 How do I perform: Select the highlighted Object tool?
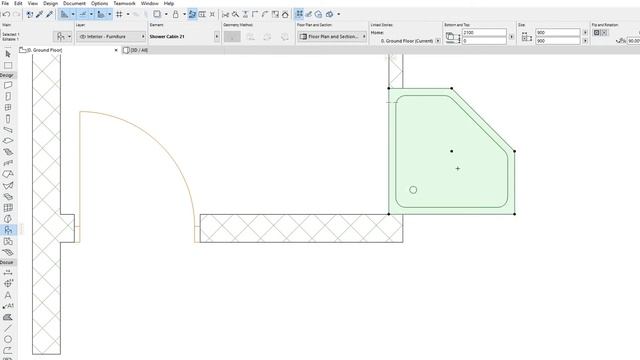tap(8, 230)
